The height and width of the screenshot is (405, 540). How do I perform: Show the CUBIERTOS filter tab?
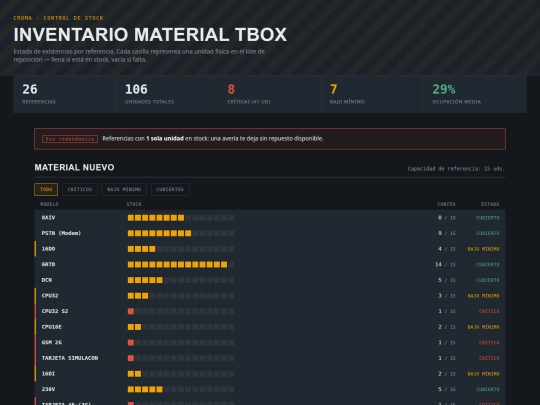[170, 189]
